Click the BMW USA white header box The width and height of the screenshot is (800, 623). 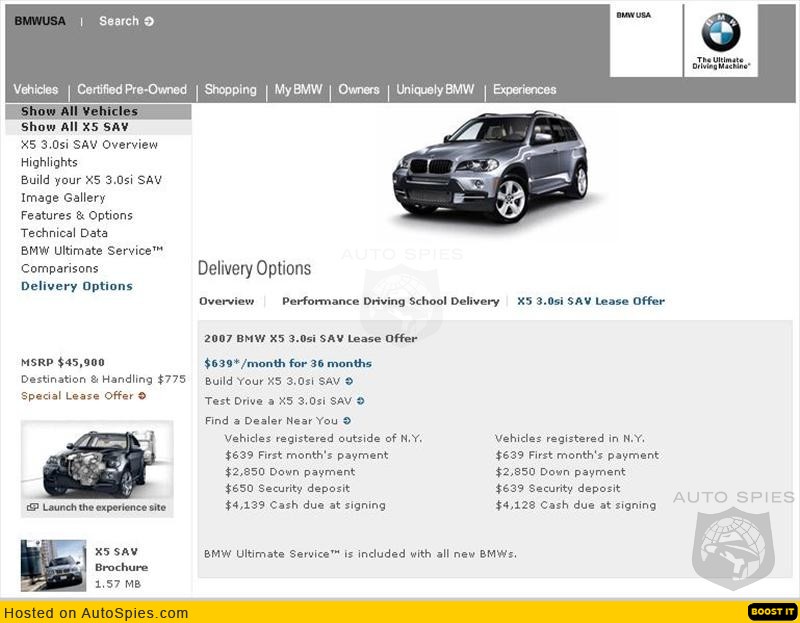click(646, 41)
